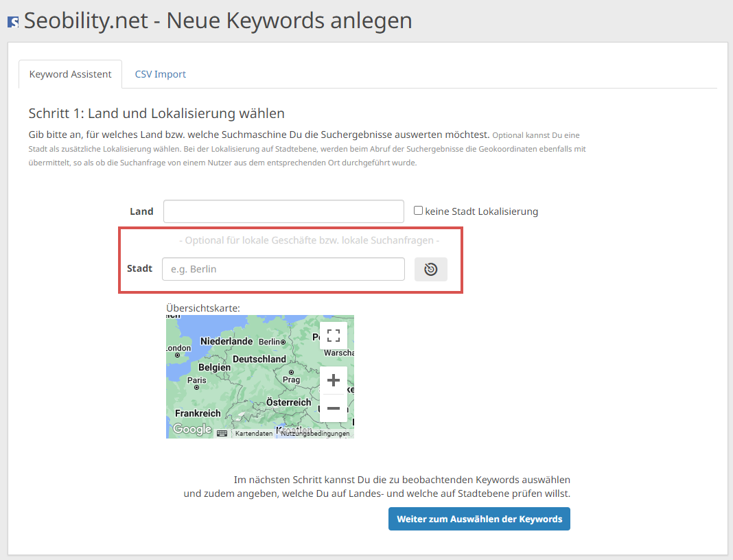The image size is (733, 560).
Task: Click the locate city target icon button
Action: tap(430, 269)
